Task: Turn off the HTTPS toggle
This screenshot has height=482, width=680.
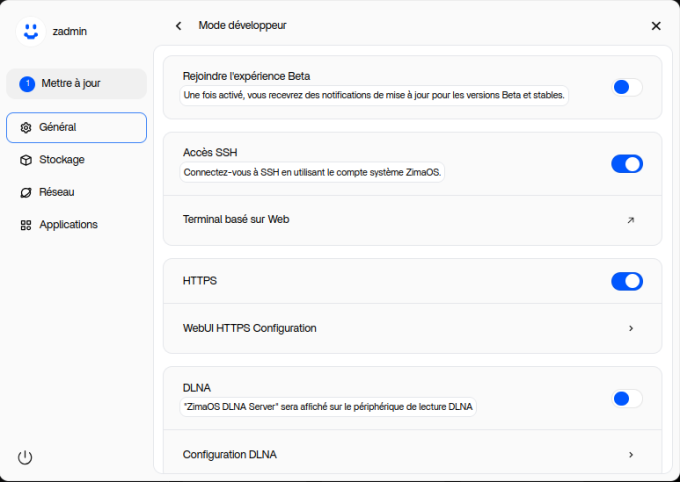Action: (x=627, y=281)
